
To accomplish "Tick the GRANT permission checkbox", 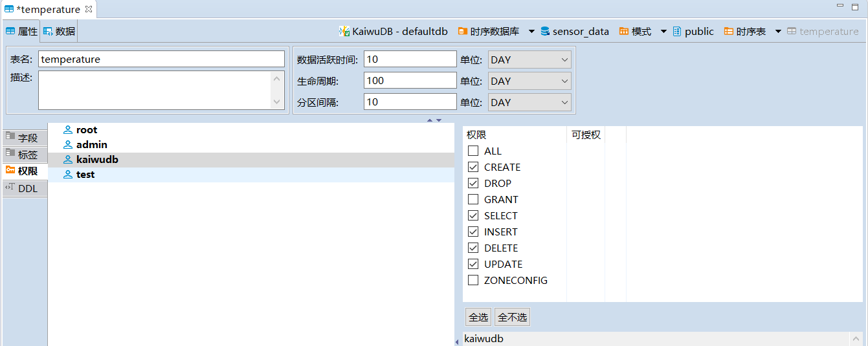I will tap(473, 199).
